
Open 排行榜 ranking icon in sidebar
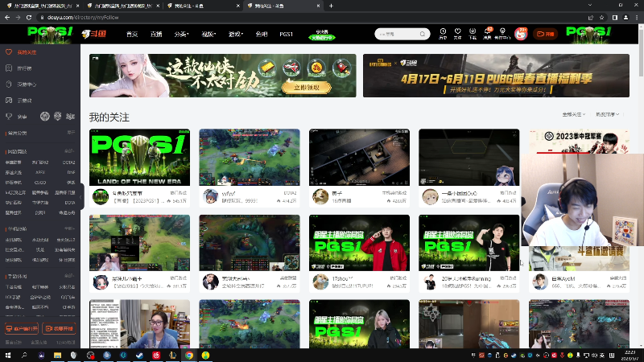pyautogui.click(x=9, y=68)
